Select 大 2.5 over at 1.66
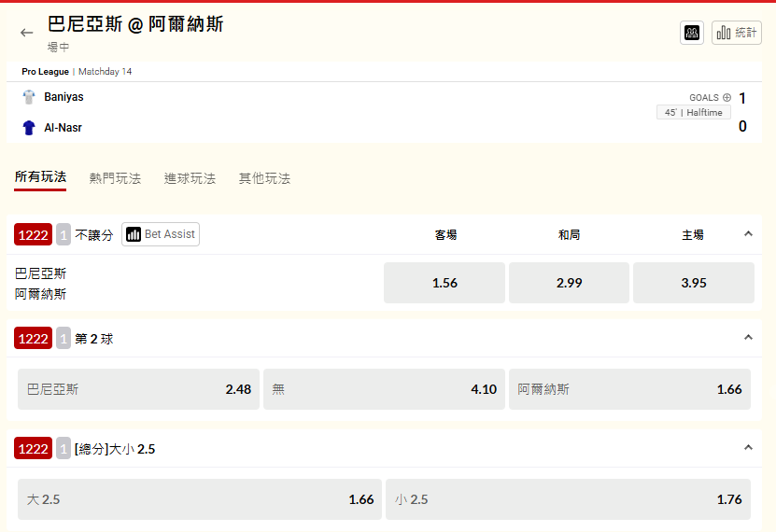Screen dimensions: 776x532 coord(200,499)
